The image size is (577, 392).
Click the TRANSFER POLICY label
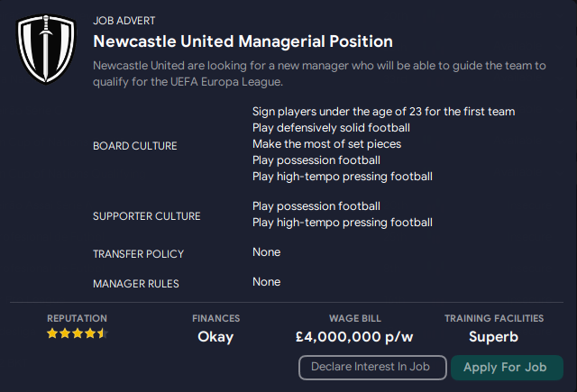tap(138, 254)
